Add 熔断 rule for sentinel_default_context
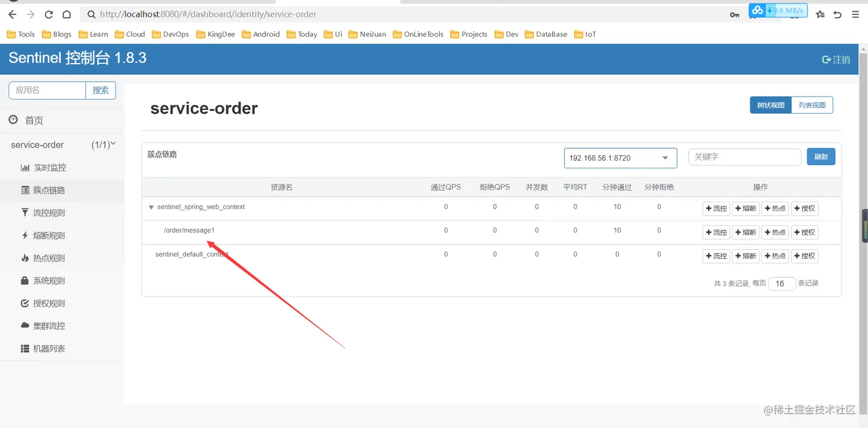Image resolution: width=868 pixels, height=428 pixels. click(746, 256)
